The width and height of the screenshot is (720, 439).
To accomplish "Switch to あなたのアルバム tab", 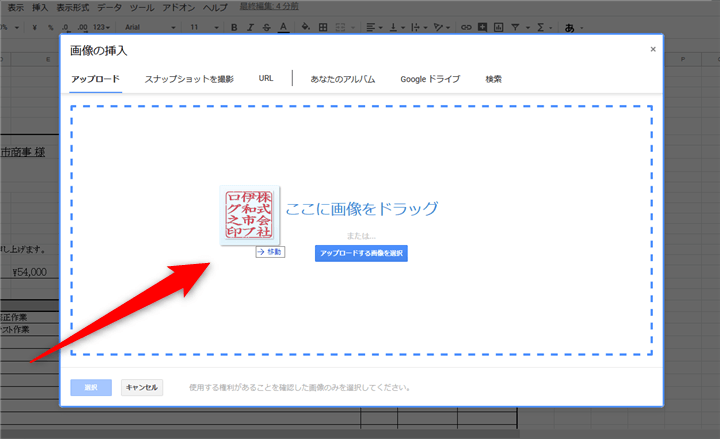I will click(x=343, y=79).
